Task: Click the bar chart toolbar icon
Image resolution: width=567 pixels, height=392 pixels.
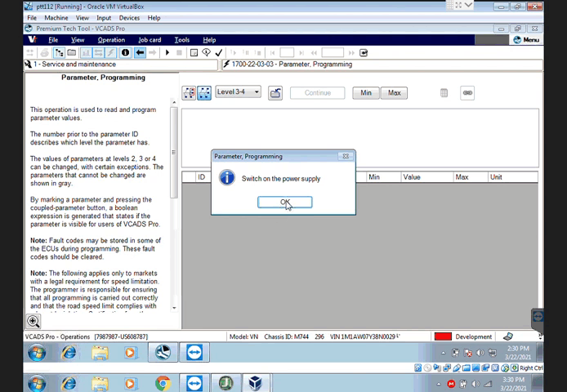Action: pos(86,53)
